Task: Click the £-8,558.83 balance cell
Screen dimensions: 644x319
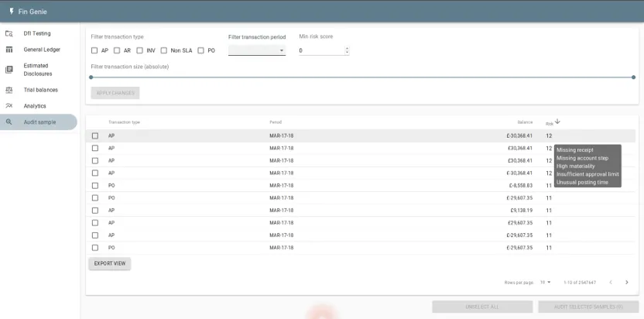Action: coord(520,185)
